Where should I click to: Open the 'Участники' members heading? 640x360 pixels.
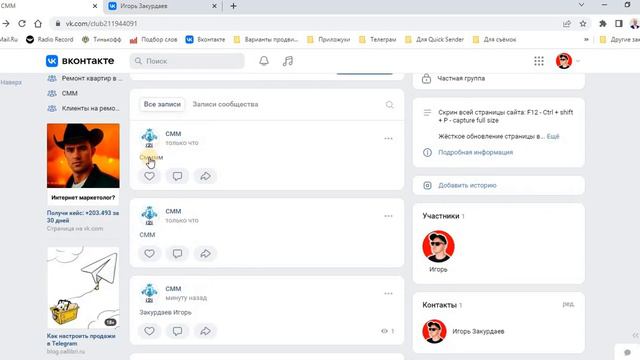point(441,216)
